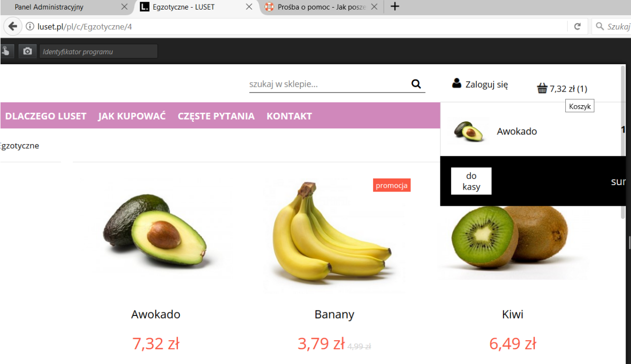
Task: Close the Panel Administracyjny tab
Action: tap(124, 7)
